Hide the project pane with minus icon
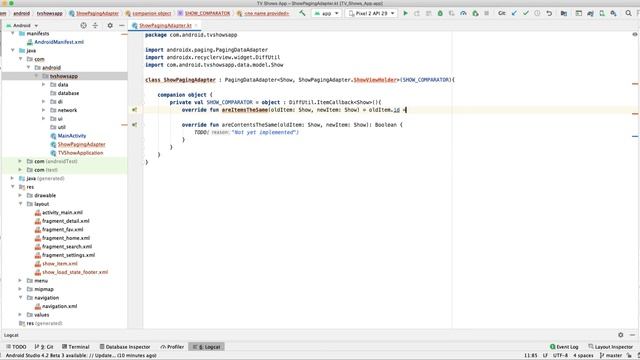This screenshot has height=360, width=640. click(x=122, y=25)
